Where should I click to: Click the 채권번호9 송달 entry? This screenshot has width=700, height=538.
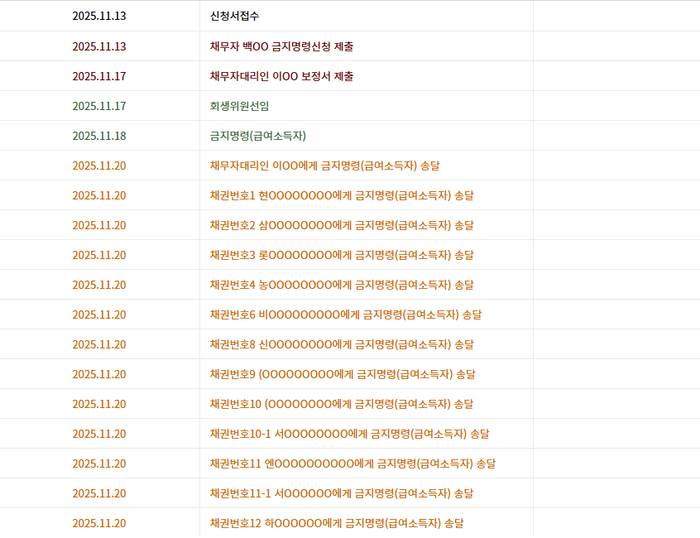click(342, 375)
